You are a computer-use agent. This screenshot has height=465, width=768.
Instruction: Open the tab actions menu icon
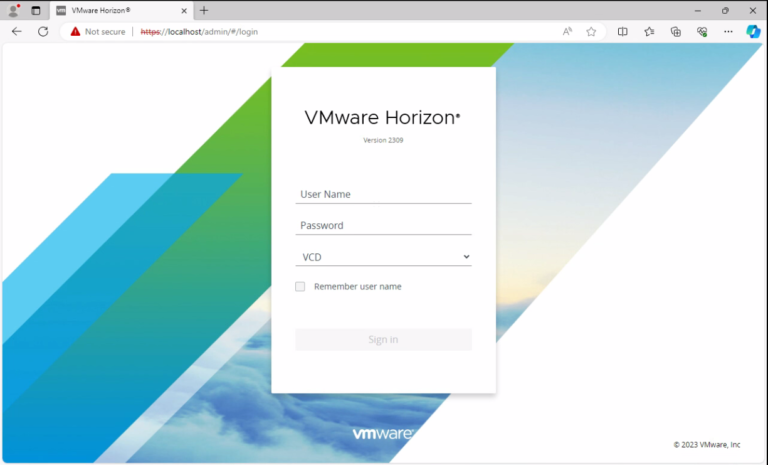tap(36, 10)
